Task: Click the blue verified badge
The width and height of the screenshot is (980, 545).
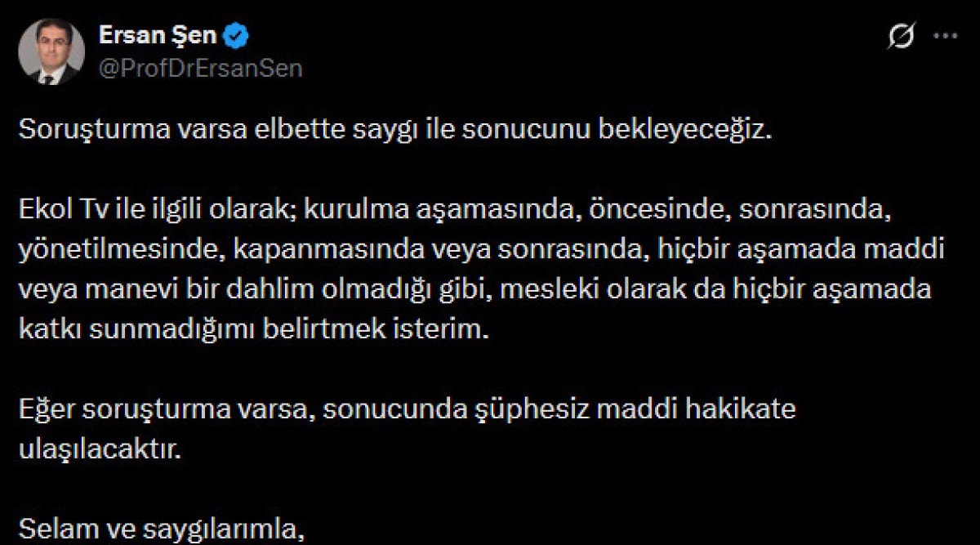Action: 238,36
